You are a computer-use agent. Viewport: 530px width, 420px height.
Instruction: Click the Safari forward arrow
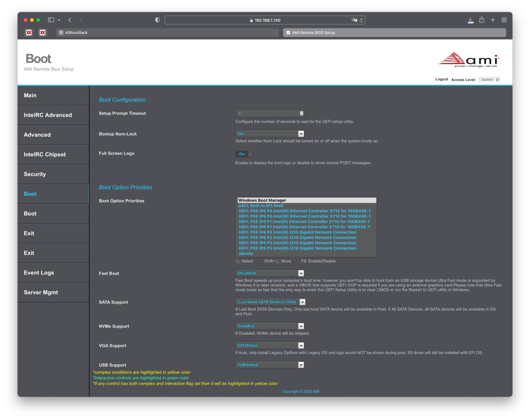pos(81,20)
